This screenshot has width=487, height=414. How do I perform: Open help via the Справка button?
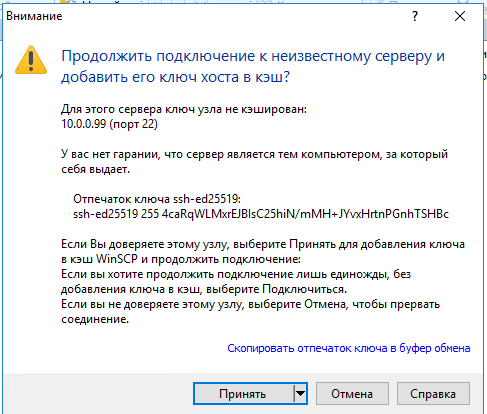pyautogui.click(x=433, y=394)
